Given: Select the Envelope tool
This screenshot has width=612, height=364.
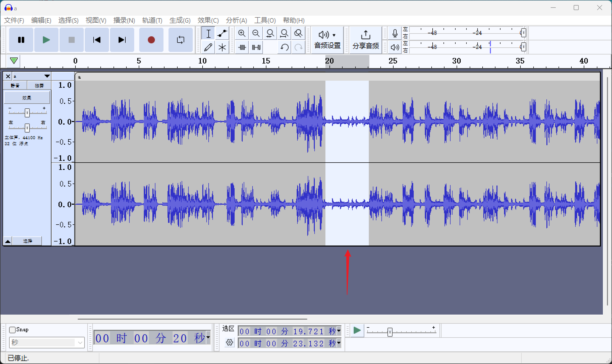Looking at the screenshot, I should point(222,33).
